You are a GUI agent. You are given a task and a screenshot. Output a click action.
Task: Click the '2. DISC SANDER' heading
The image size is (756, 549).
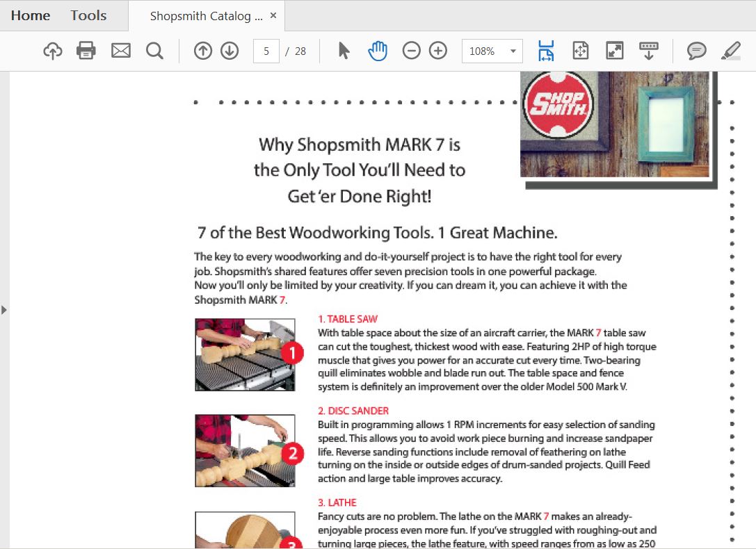[353, 411]
